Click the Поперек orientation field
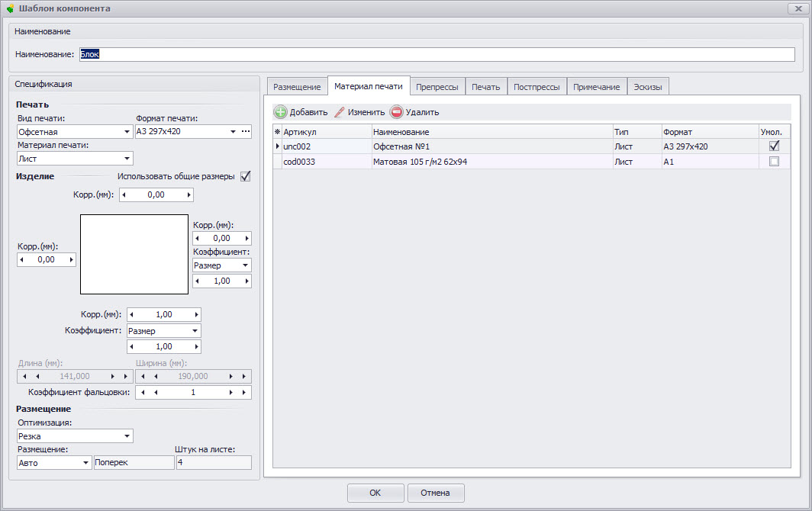The image size is (812, 511). tap(134, 462)
